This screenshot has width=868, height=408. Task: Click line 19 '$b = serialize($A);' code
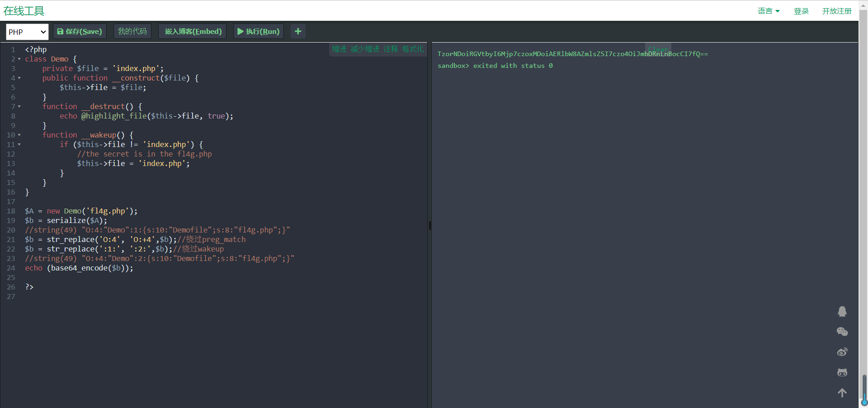click(x=66, y=221)
